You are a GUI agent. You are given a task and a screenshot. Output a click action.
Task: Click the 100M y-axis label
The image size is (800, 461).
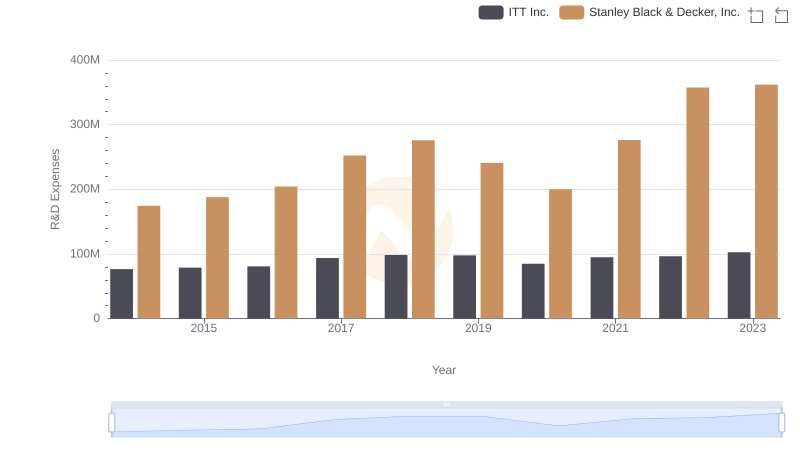pos(85,254)
